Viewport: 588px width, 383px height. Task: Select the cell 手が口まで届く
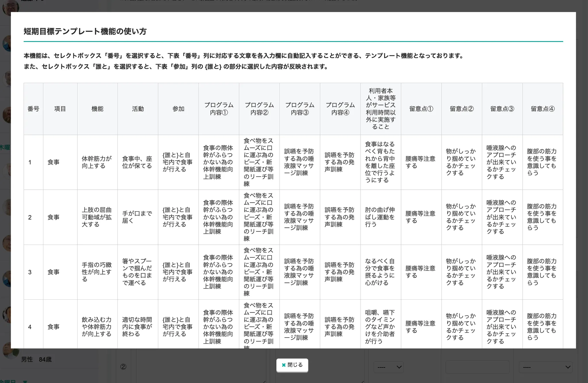pyautogui.click(x=138, y=217)
